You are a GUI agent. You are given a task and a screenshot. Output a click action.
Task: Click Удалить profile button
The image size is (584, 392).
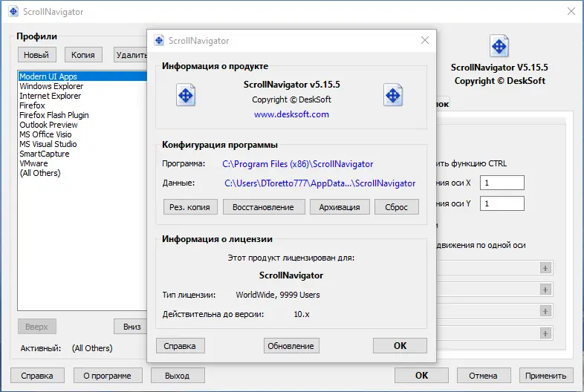coord(131,55)
